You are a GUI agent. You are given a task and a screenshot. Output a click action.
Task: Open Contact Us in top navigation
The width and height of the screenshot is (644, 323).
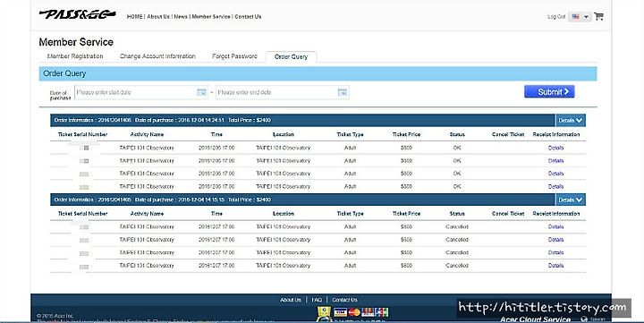pyautogui.click(x=248, y=17)
